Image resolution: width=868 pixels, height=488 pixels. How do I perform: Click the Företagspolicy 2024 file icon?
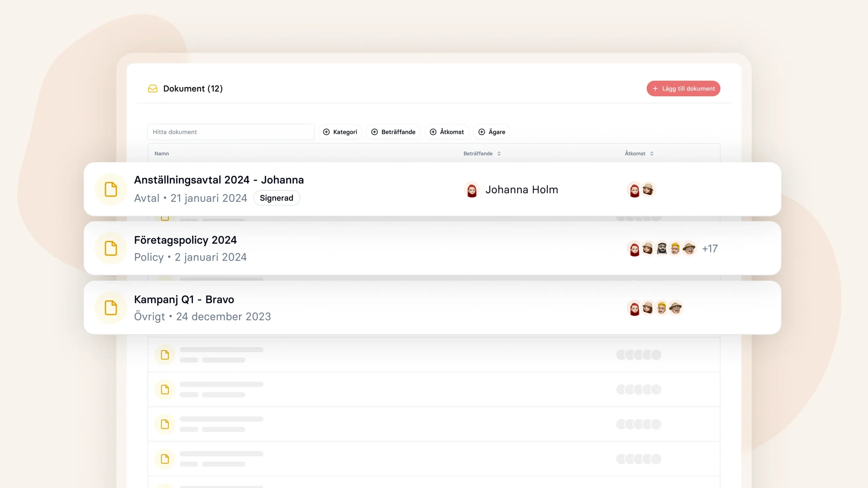[111, 248]
